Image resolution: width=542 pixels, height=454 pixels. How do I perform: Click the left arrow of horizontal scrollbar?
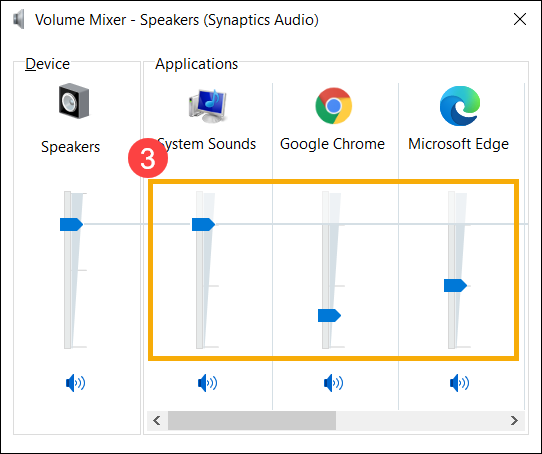[x=157, y=420]
